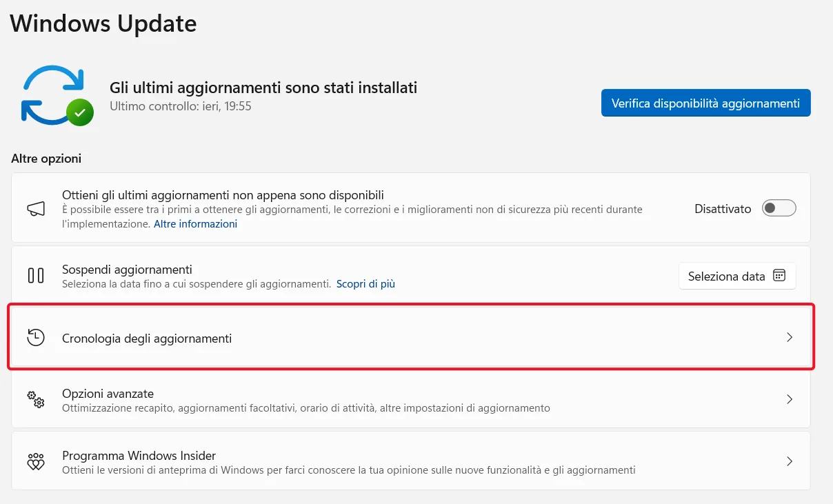Follow the Scopri di più link

(365, 283)
